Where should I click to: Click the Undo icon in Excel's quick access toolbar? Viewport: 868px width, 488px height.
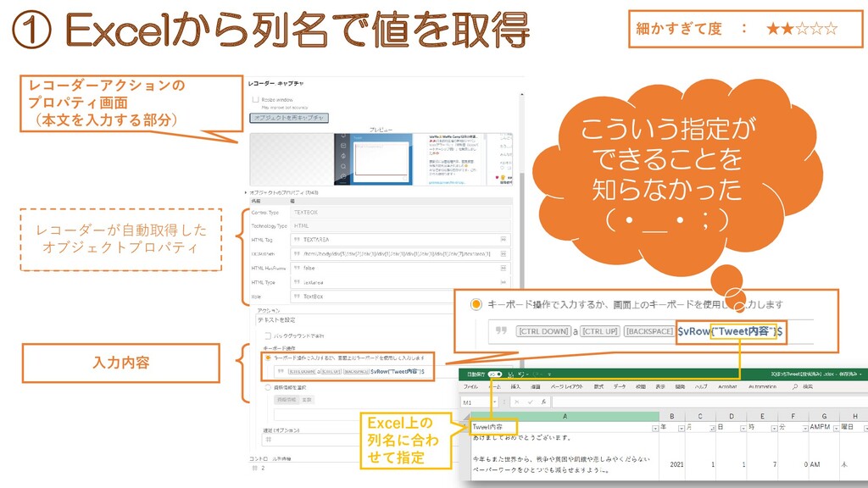[x=521, y=374]
